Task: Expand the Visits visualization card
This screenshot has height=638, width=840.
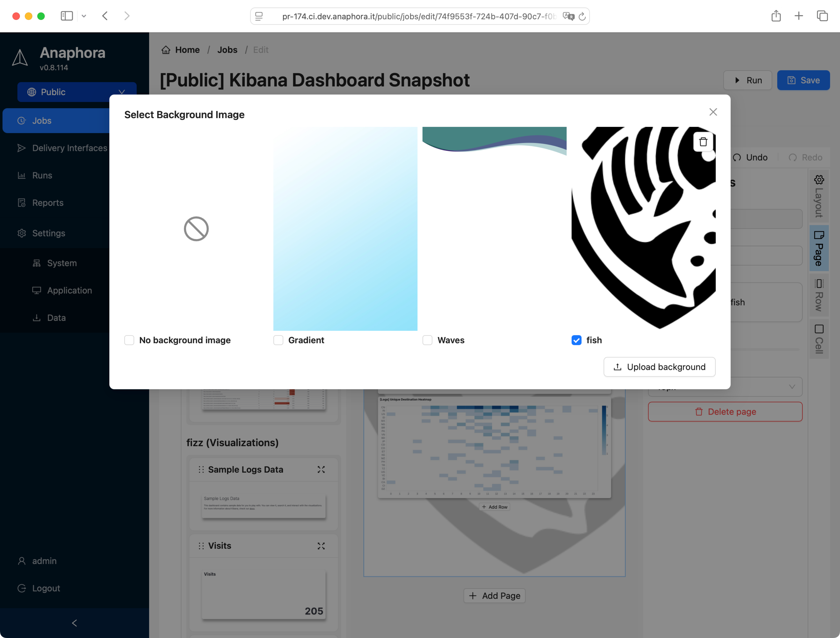Action: point(321,546)
